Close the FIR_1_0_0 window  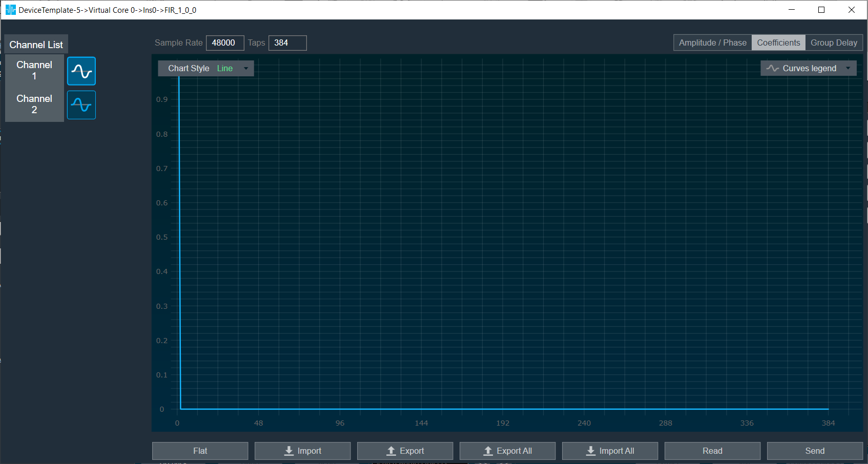(852, 10)
